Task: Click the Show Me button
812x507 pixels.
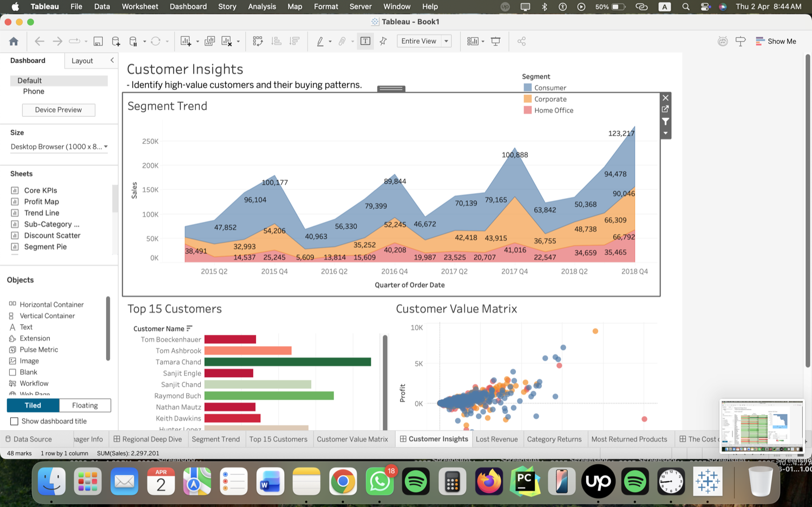Action: [776, 41]
